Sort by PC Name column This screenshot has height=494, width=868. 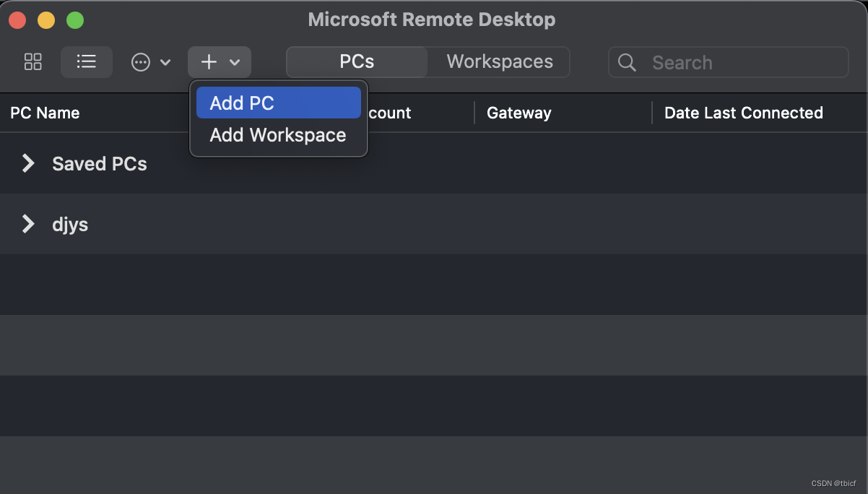point(45,113)
